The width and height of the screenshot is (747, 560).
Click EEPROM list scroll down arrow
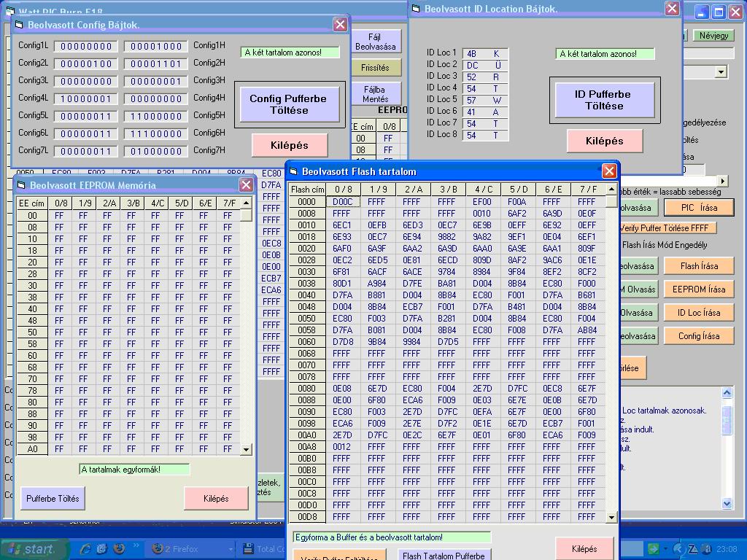[246, 449]
